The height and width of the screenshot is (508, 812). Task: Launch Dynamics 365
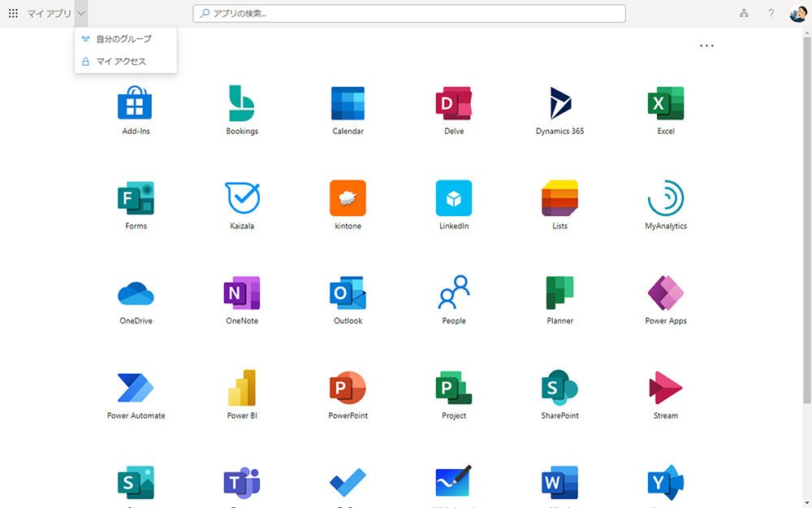(559, 103)
